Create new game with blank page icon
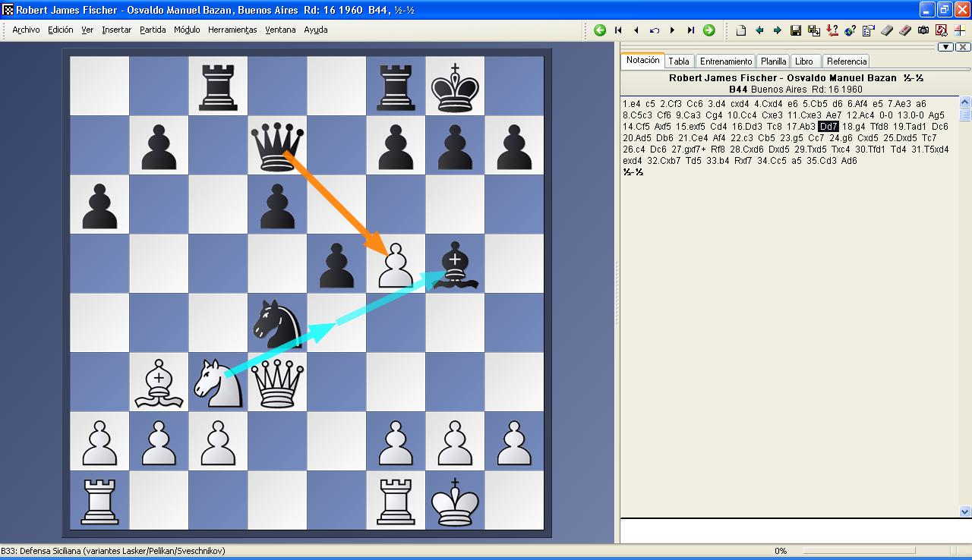Image resolution: width=972 pixels, height=560 pixels. tap(741, 30)
